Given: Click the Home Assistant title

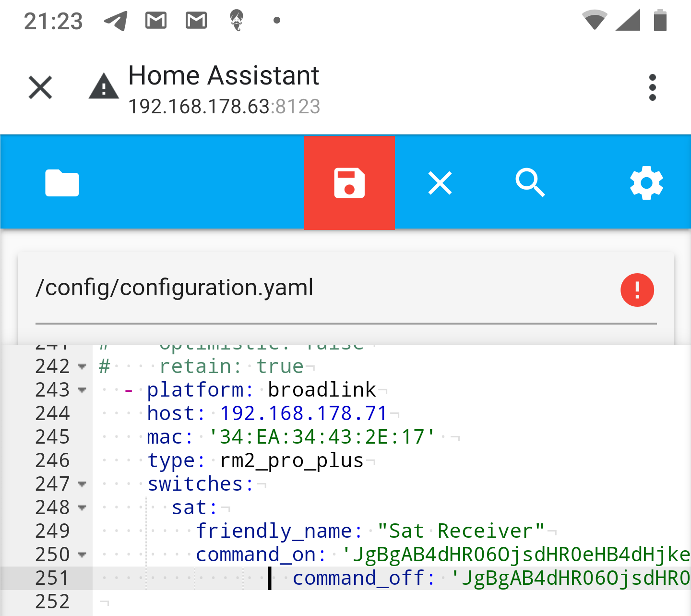Looking at the screenshot, I should [224, 75].
